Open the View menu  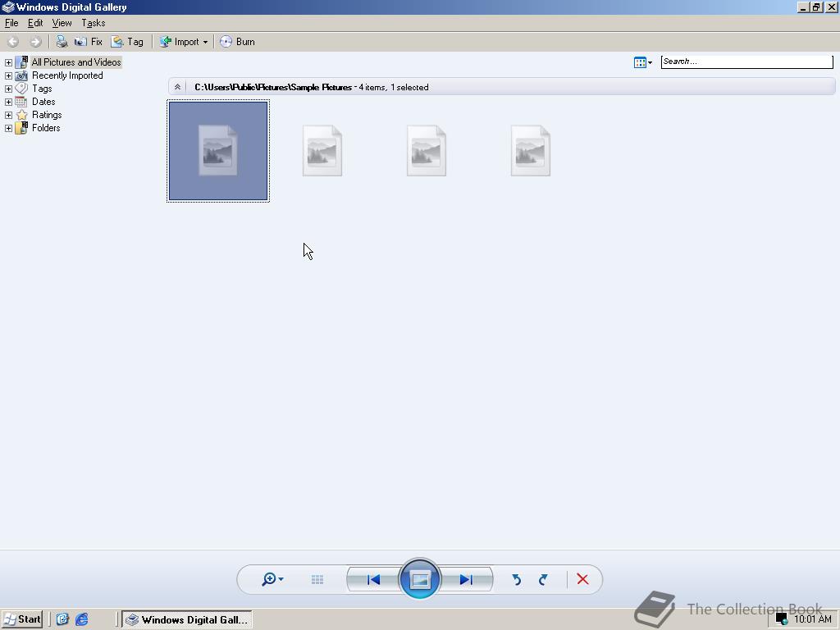[x=62, y=23]
